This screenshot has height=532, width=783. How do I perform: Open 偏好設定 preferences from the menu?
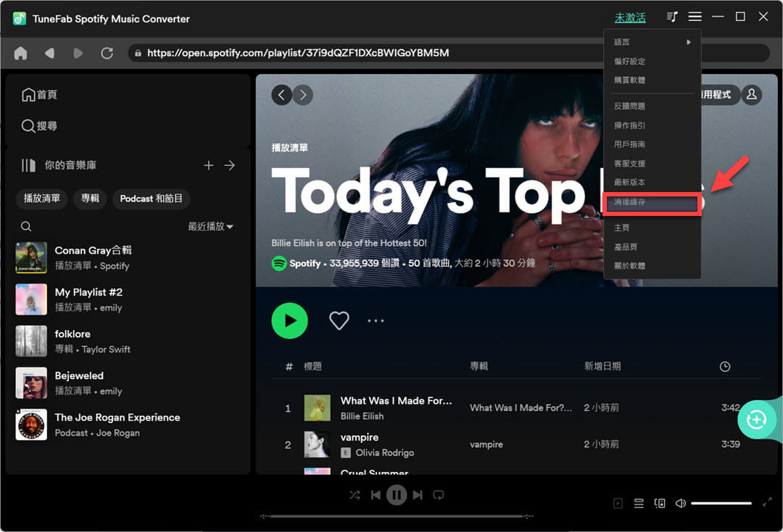[x=652, y=62]
